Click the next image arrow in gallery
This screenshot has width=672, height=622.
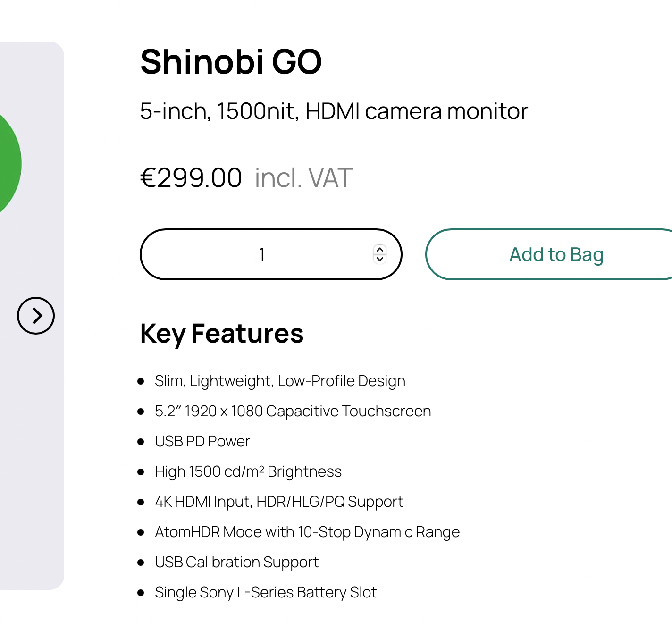tap(36, 316)
